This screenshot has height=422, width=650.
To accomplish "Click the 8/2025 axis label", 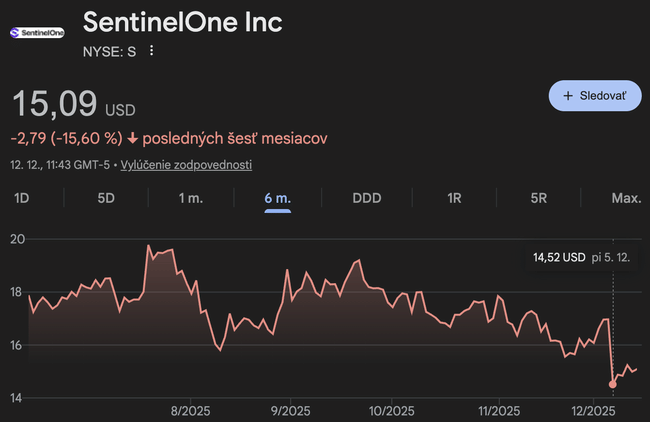I will (x=190, y=410).
